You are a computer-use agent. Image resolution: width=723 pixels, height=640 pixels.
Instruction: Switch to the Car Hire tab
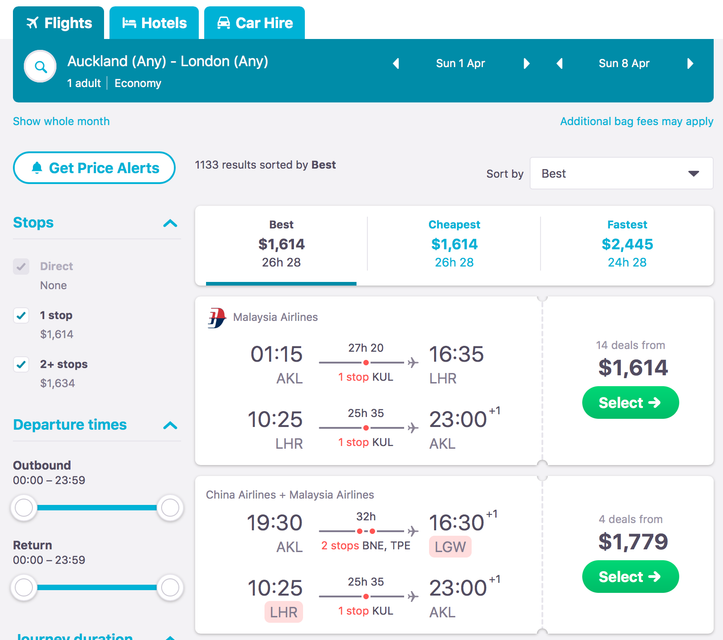(x=255, y=23)
